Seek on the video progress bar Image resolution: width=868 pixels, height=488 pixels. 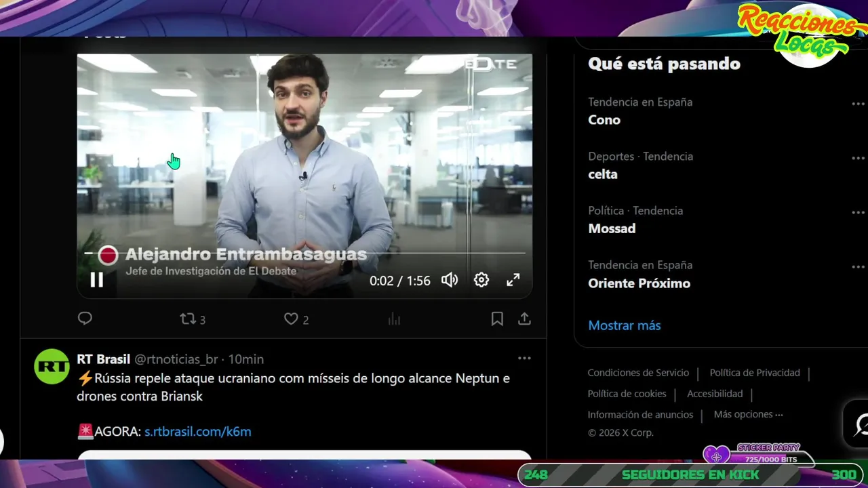click(x=305, y=253)
